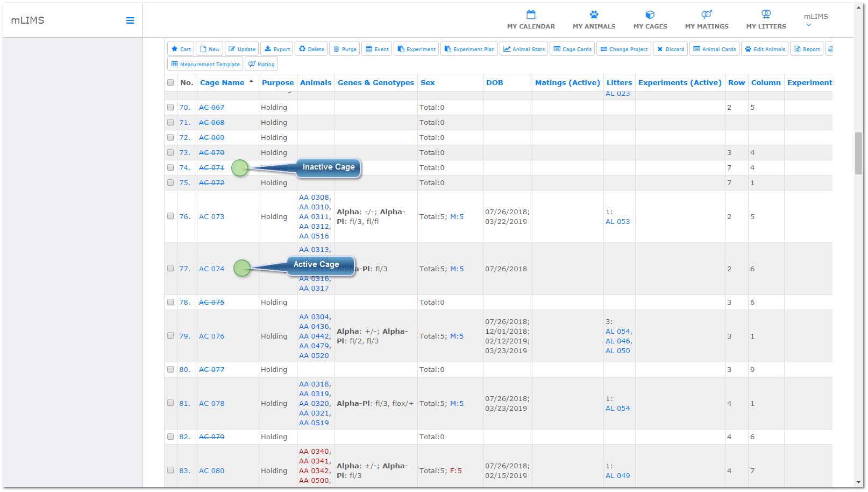
Task: Click the Cage Cards button
Action: pyautogui.click(x=572, y=49)
